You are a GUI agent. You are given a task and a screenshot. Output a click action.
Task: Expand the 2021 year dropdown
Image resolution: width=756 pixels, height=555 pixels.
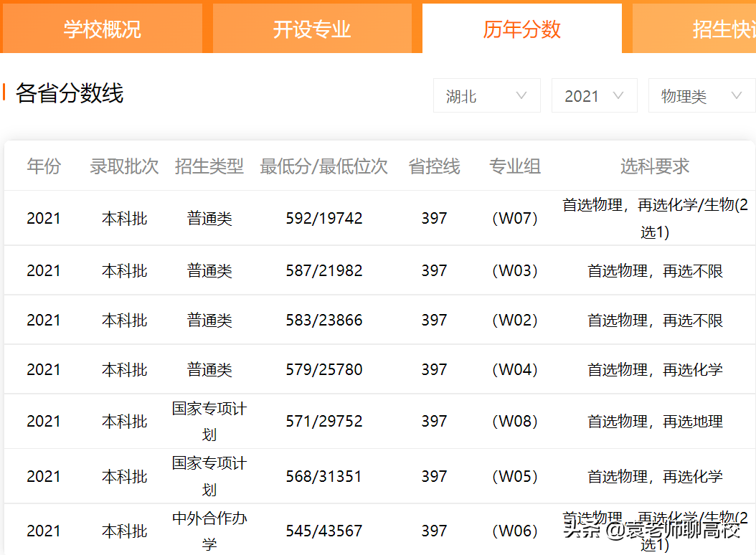(594, 95)
